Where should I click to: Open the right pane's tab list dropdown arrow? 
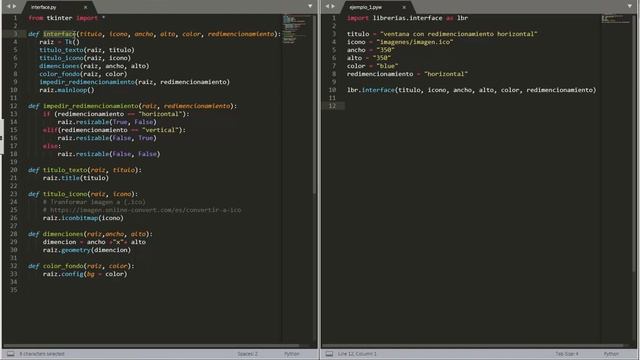click(x=630, y=7)
